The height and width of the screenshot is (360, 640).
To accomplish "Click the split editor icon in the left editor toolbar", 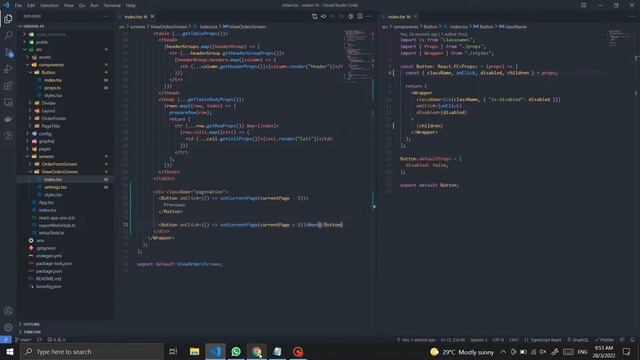I will click(x=360, y=17).
